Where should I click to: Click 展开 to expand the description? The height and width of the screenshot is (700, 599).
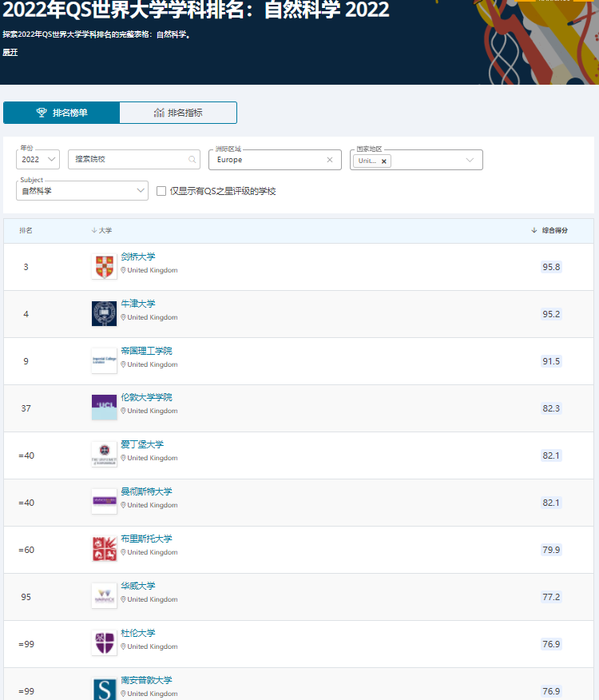[x=10, y=52]
